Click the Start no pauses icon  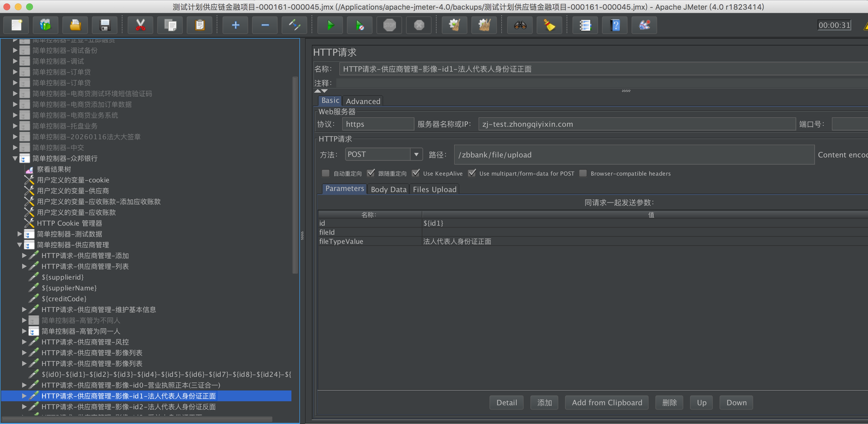(360, 25)
